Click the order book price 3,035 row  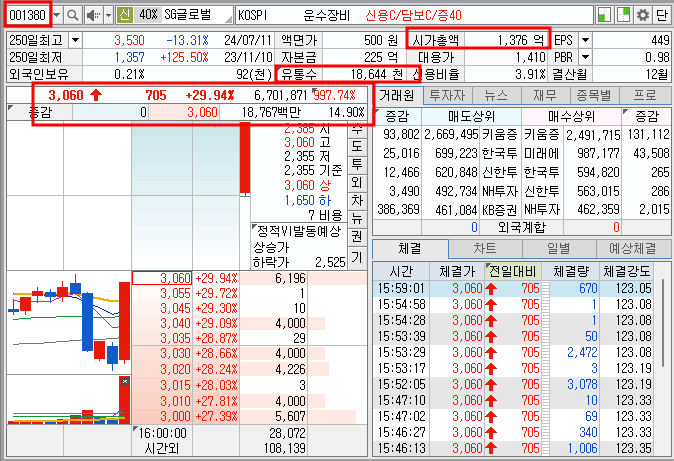[x=249, y=338]
